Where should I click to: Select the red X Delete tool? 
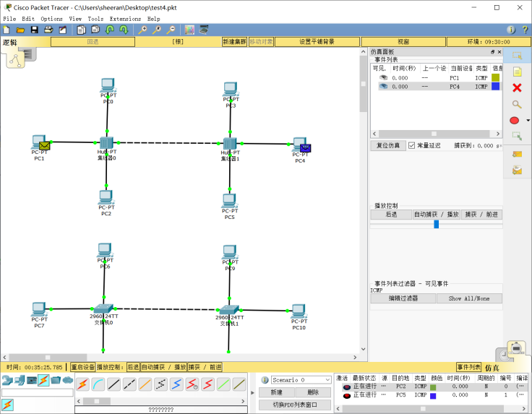[517, 88]
